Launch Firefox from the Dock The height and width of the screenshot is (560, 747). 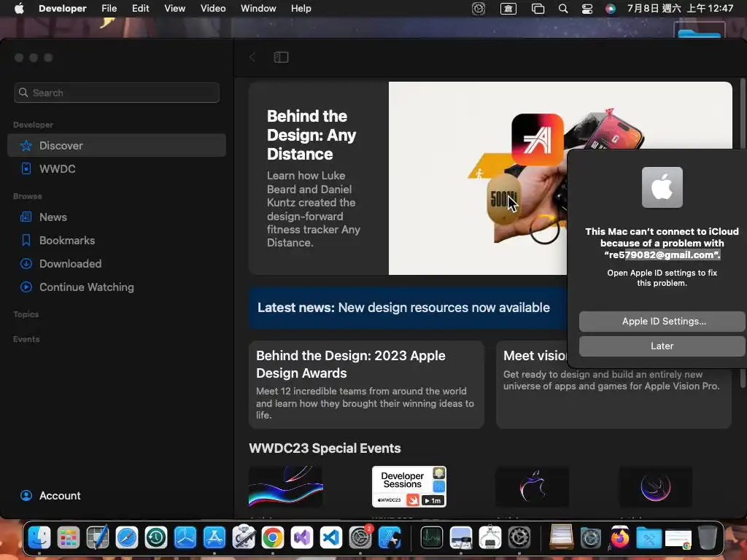coord(620,538)
